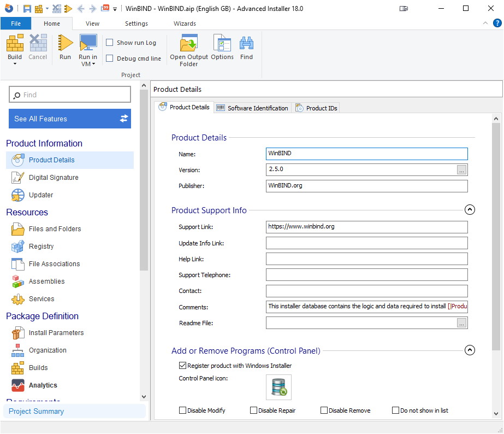
Task: Click the Version field ellipsis button
Action: pos(461,170)
